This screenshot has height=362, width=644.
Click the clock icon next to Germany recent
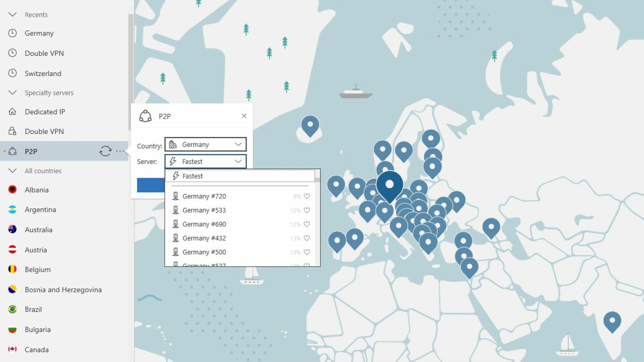(x=12, y=33)
